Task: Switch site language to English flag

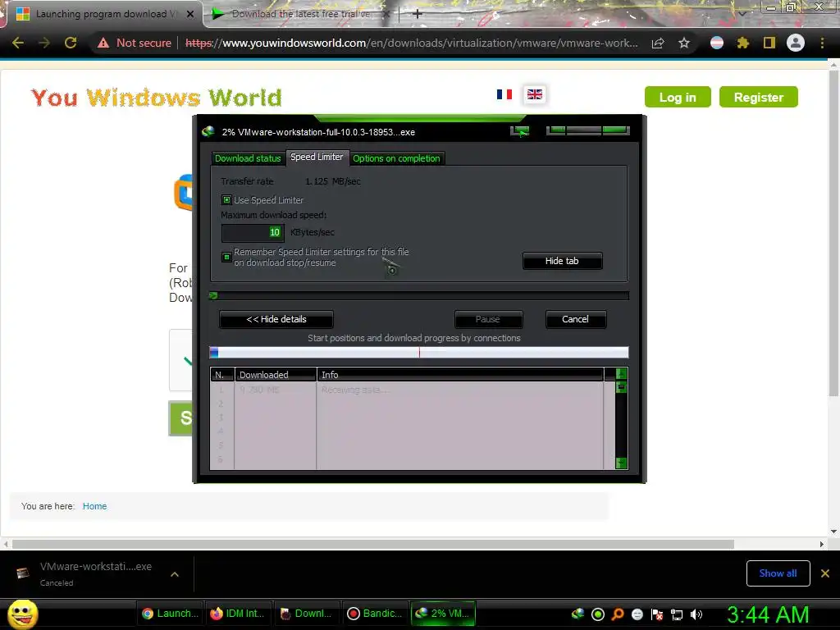Action: pyautogui.click(x=535, y=95)
